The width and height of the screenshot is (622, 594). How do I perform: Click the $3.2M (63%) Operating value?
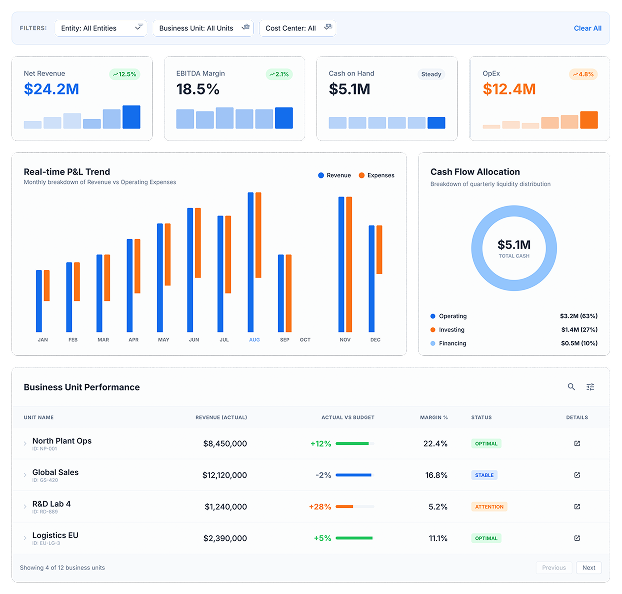pos(578,316)
